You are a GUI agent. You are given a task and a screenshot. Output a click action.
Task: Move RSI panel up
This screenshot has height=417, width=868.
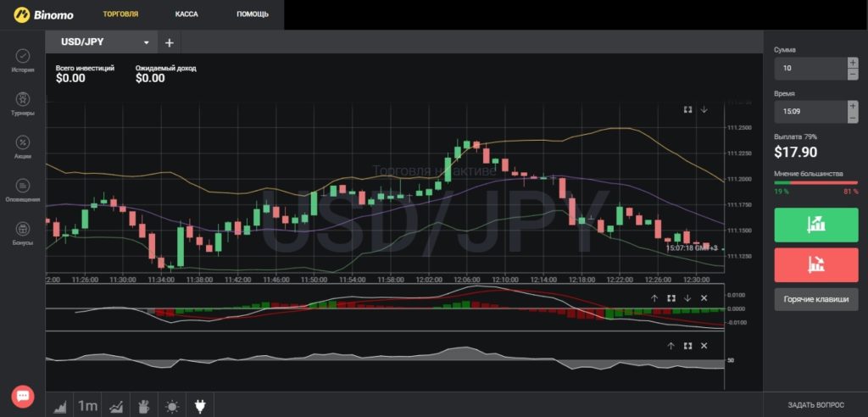pos(671,346)
